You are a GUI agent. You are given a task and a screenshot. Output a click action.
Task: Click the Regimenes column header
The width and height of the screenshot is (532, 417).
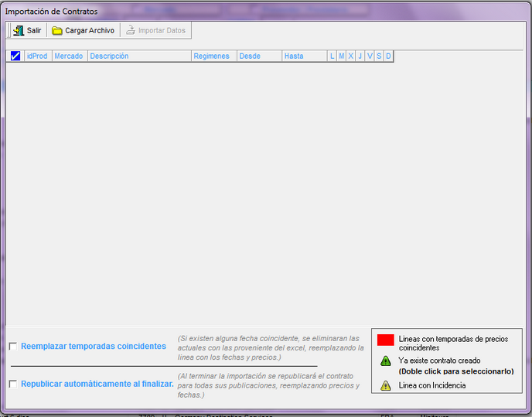pos(214,56)
